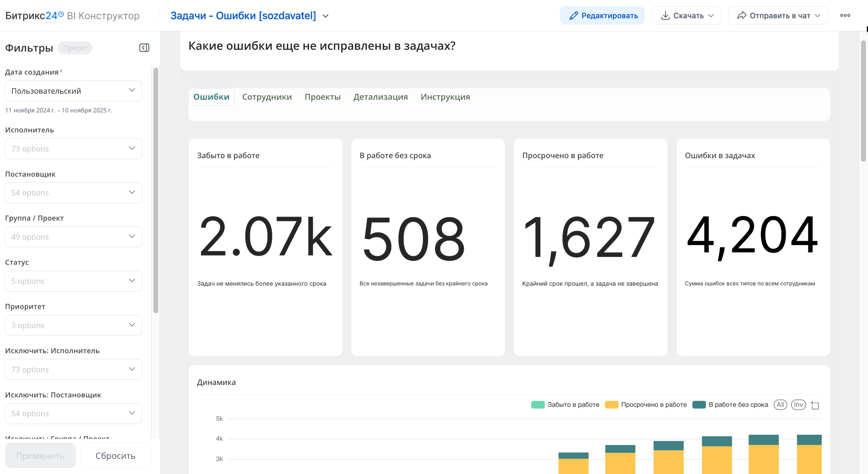Click the download icon in Скачать button
868x474 pixels.
coord(665,16)
